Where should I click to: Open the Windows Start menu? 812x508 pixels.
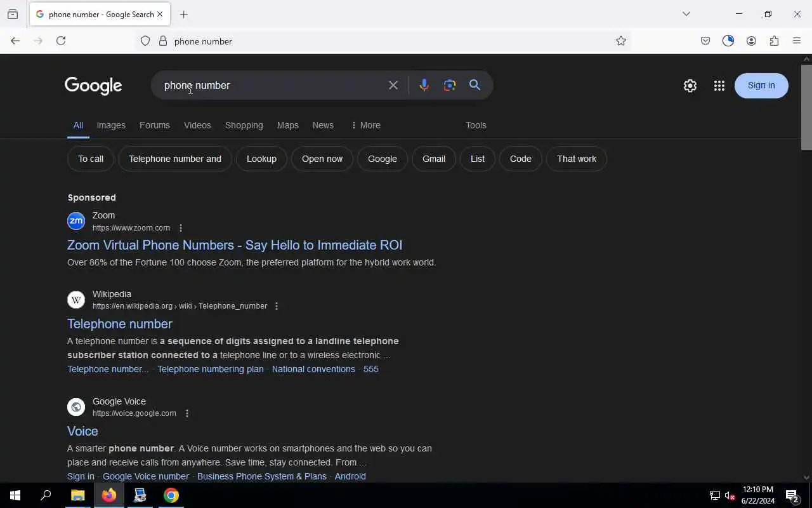(15, 495)
